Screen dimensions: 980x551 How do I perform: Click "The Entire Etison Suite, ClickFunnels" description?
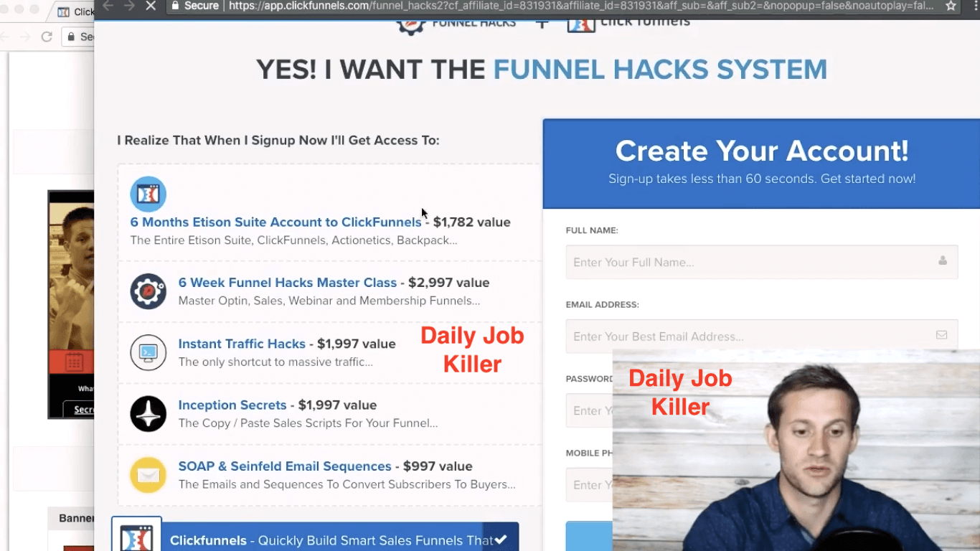pos(293,240)
